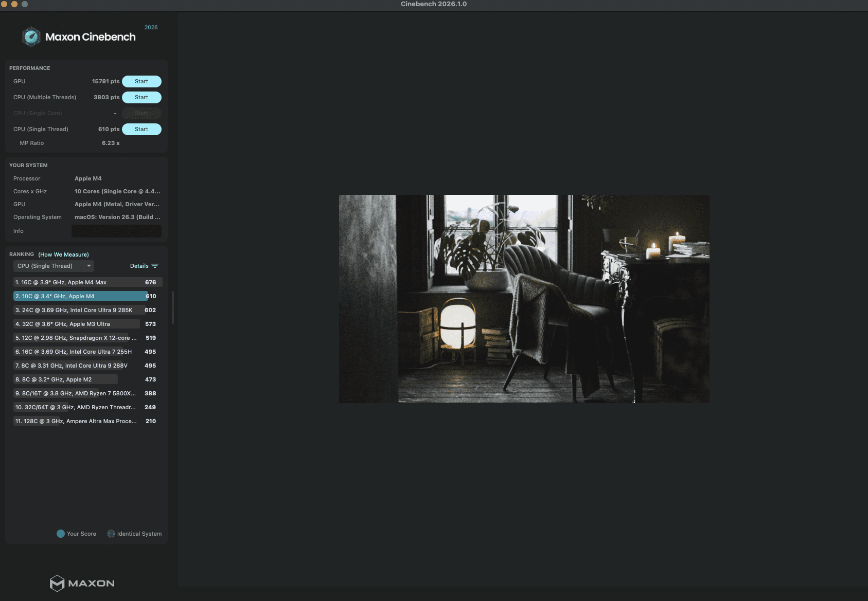868x601 pixels.
Task: Click the multi-thread score 3803 pts
Action: (x=107, y=97)
